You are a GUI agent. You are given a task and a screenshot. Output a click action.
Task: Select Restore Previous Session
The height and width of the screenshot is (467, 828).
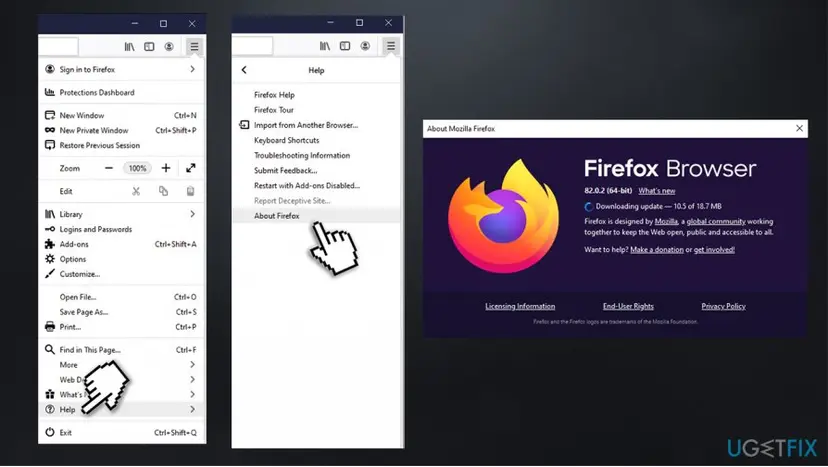tap(122, 145)
